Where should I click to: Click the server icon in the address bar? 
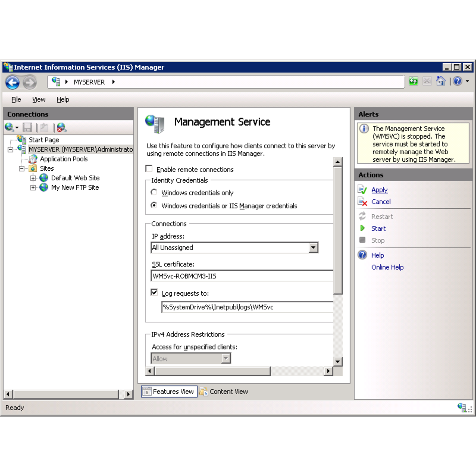(x=56, y=81)
